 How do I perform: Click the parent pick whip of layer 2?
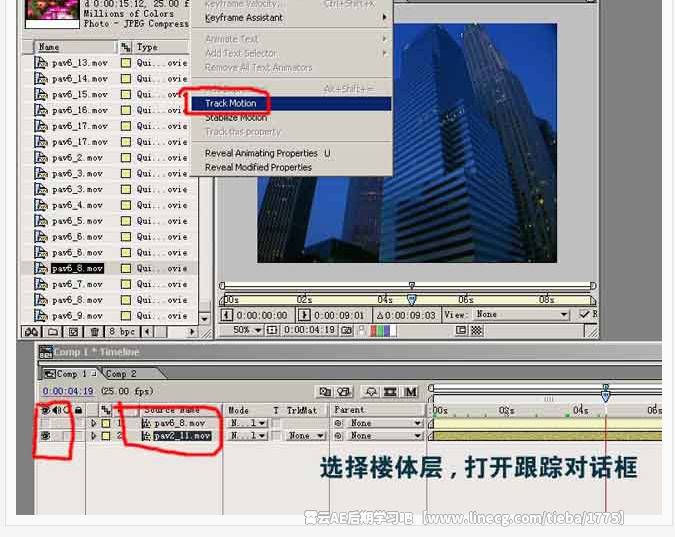(338, 436)
